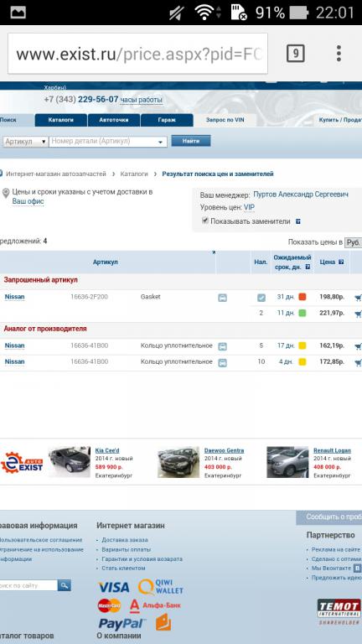Add the 198,80р. offer to cart
Screen dimensions: 362x644
click(x=358, y=299)
